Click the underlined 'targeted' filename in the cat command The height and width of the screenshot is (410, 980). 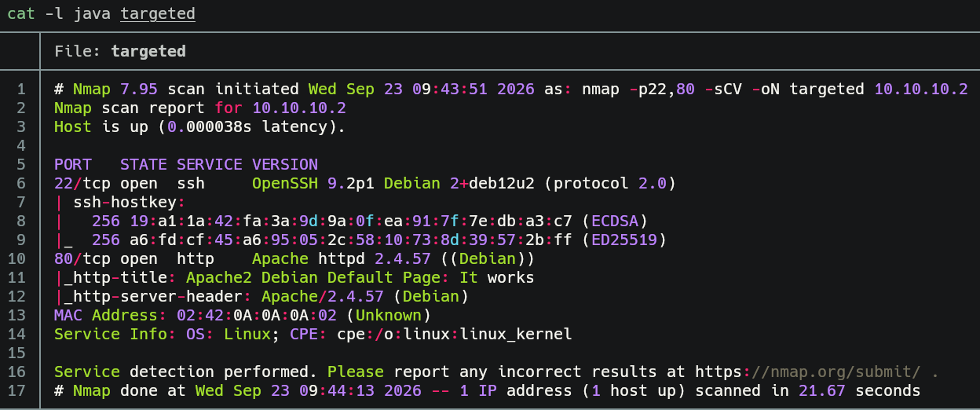(x=158, y=13)
